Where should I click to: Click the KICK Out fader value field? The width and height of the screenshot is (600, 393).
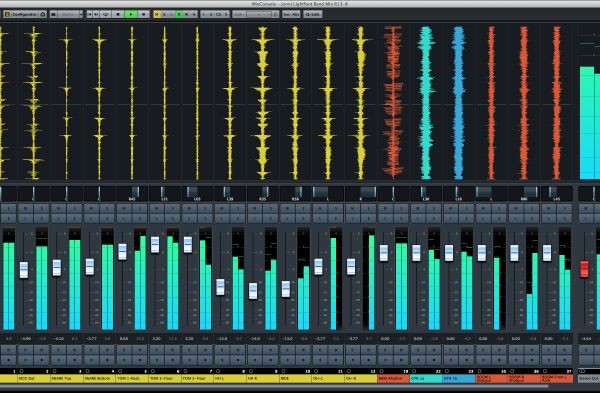pyautogui.click(x=26, y=339)
